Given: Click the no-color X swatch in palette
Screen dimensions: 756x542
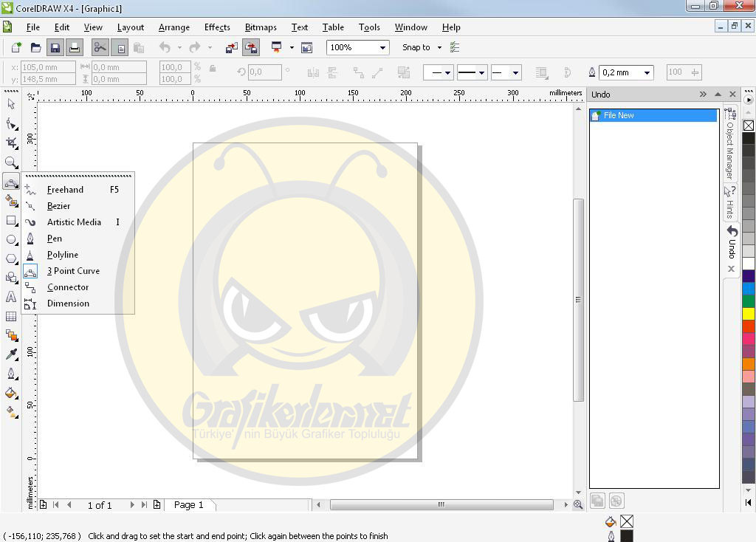Looking at the screenshot, I should [x=749, y=126].
